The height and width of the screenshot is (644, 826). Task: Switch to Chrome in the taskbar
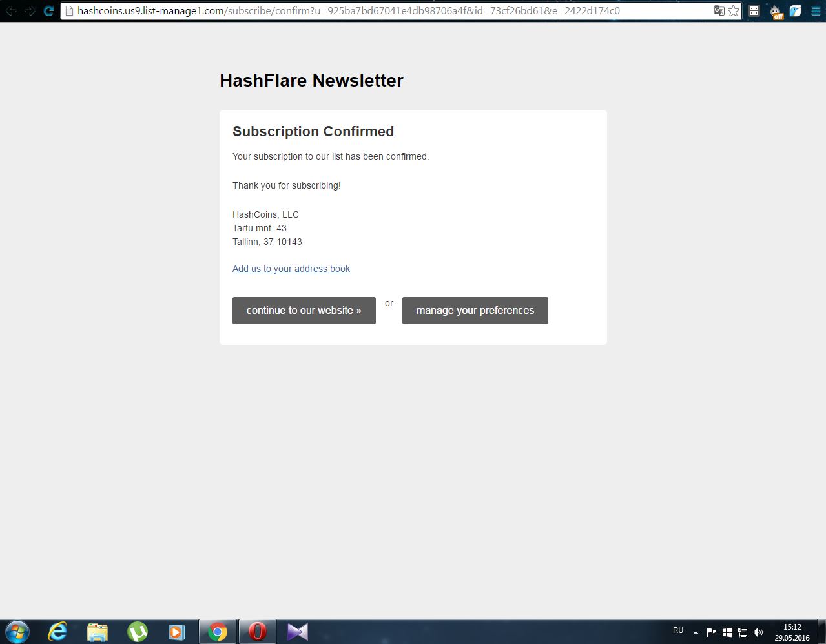217,632
